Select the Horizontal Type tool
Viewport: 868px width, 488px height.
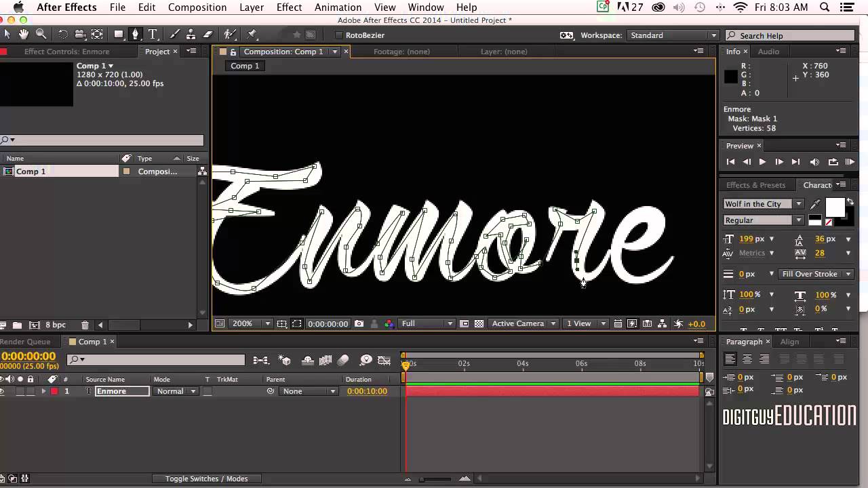[153, 35]
